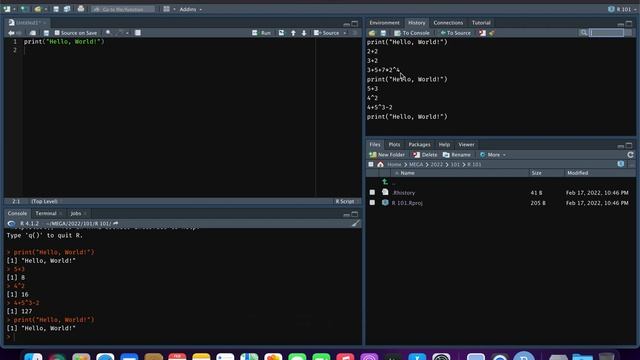Switch to the Help tab
The width and height of the screenshot is (640, 360).
(x=444, y=144)
